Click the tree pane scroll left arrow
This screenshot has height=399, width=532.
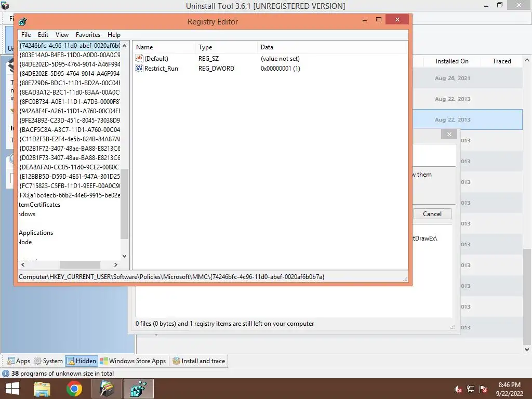pyautogui.click(x=23, y=264)
